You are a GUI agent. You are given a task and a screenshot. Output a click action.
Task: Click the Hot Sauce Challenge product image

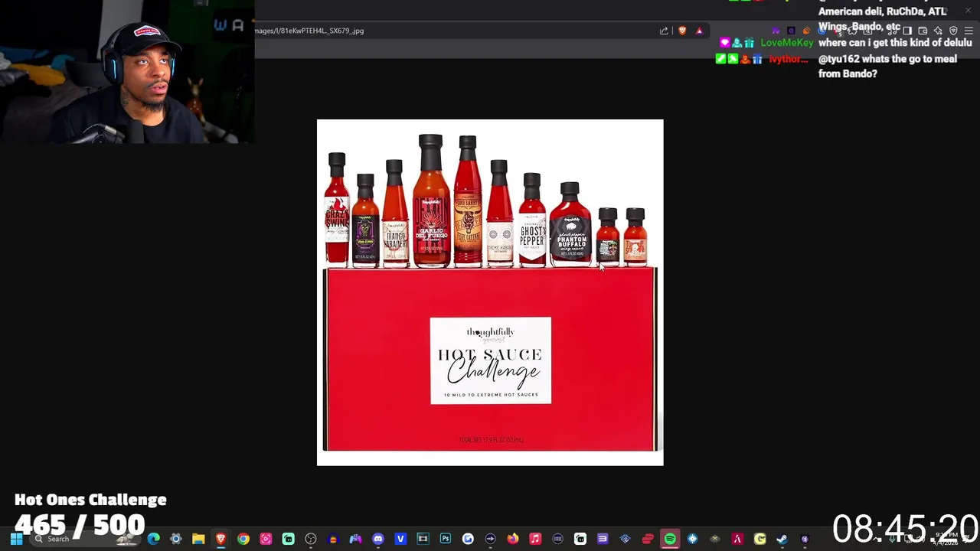click(490, 292)
